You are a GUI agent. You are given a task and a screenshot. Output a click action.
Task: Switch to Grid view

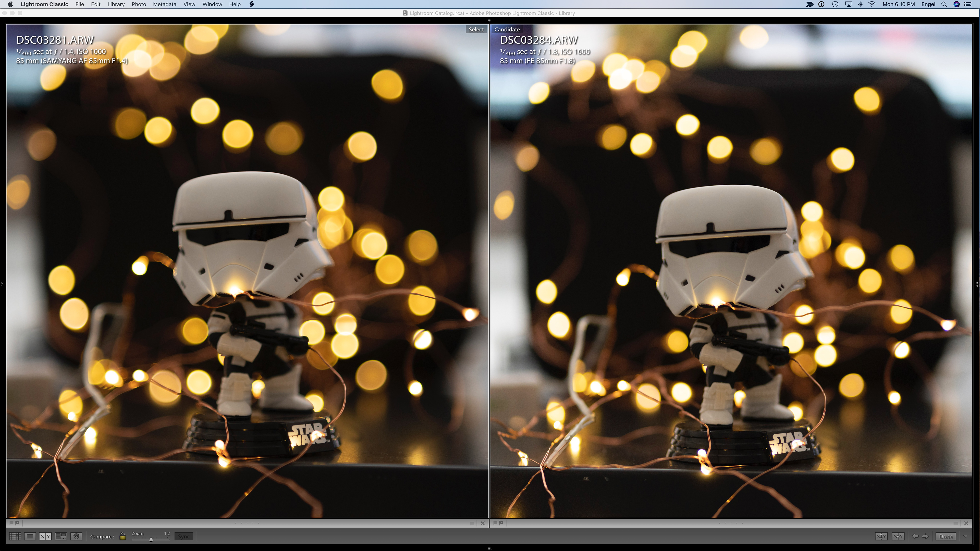tap(15, 536)
